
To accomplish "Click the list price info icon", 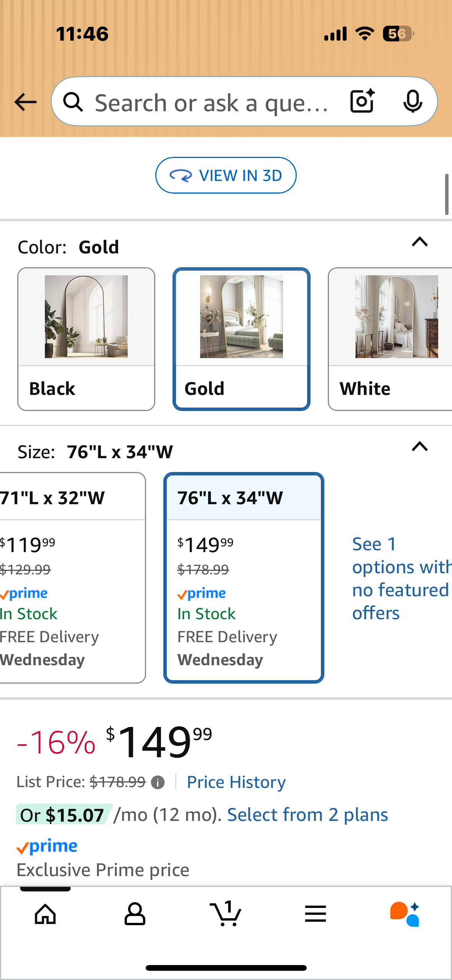I will (158, 782).
